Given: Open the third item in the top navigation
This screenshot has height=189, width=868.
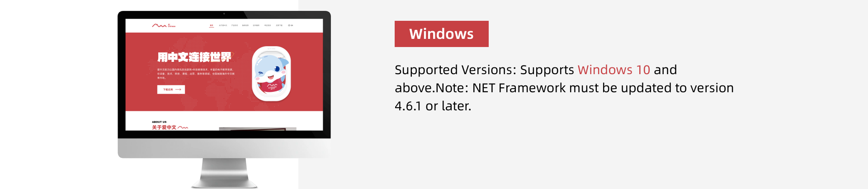Looking at the screenshot, I should click(x=235, y=25).
